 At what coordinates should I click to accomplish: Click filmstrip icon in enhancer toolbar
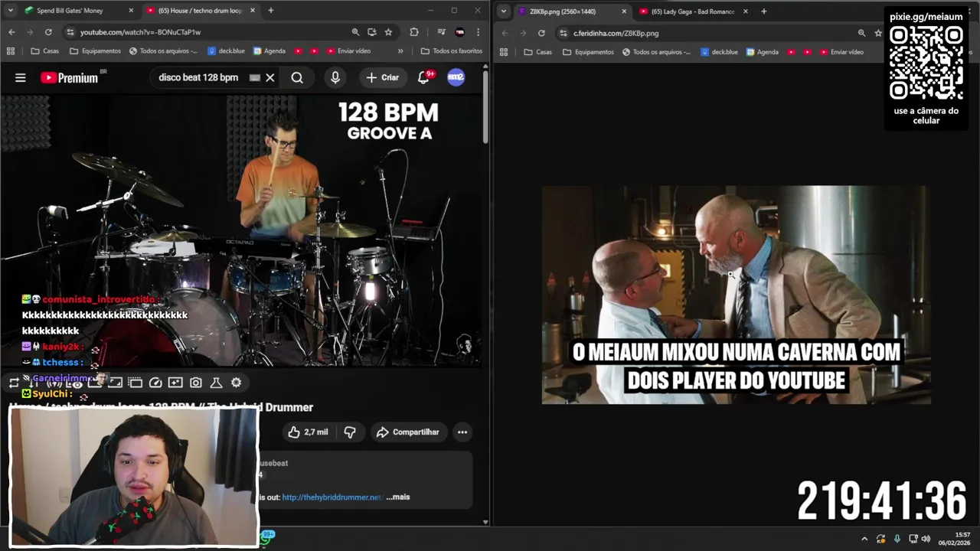coord(136,383)
